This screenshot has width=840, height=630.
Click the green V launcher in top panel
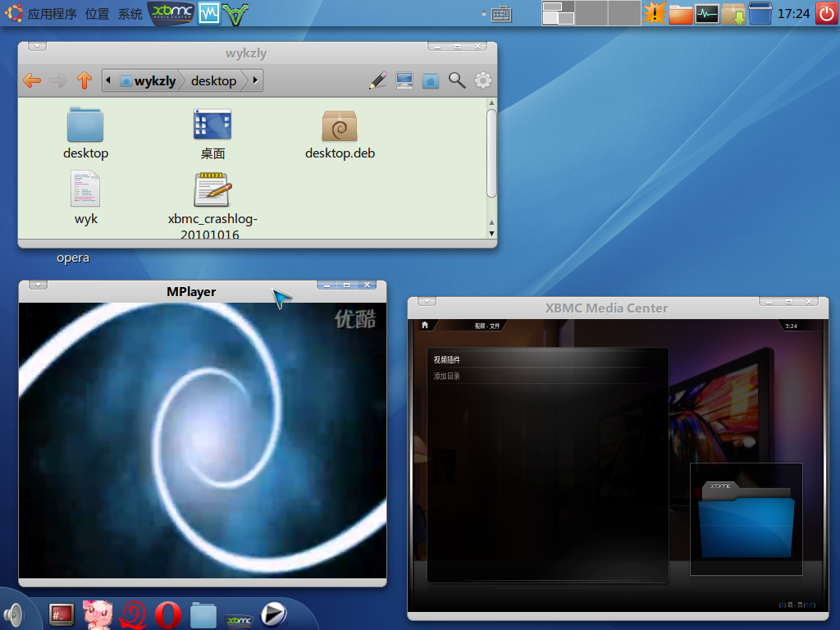pos(235,14)
